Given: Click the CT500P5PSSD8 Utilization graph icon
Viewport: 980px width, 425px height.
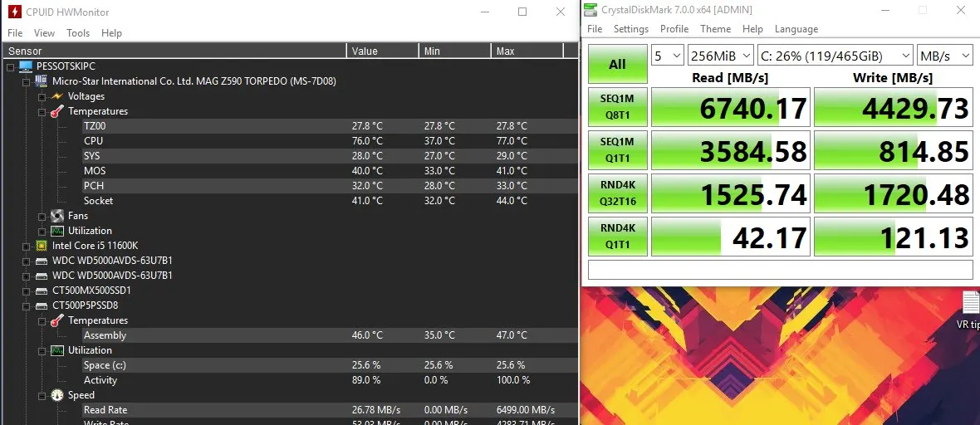Looking at the screenshot, I should [x=56, y=350].
